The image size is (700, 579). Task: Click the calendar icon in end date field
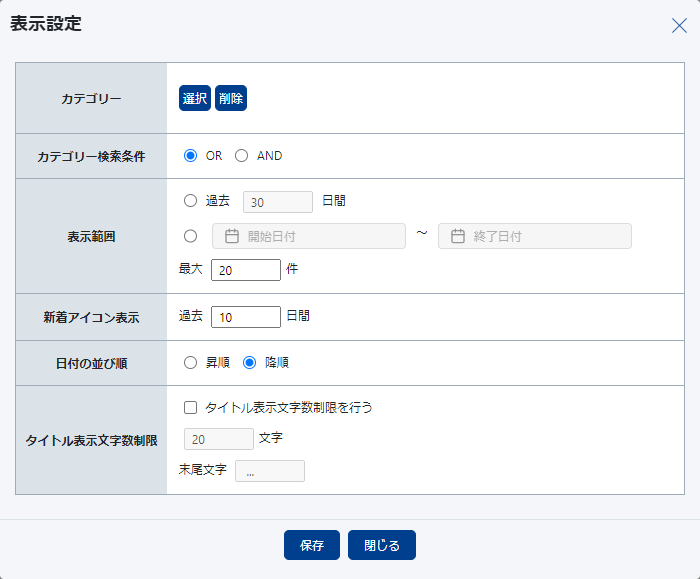[458, 236]
